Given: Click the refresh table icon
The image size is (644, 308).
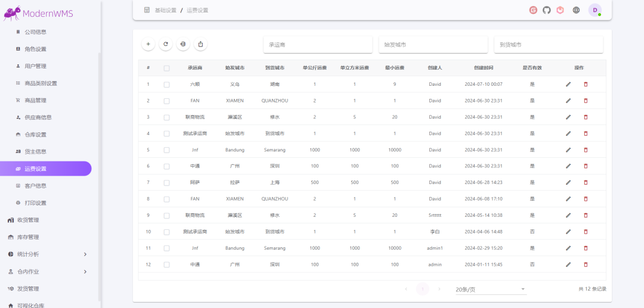Looking at the screenshot, I should pos(166,44).
